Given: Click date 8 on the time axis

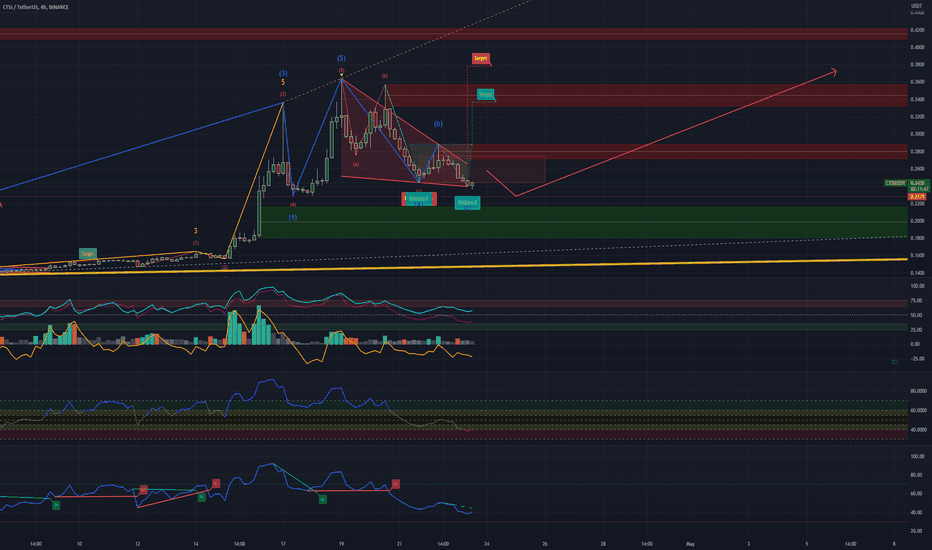Looking at the screenshot, I should pos(894,543).
